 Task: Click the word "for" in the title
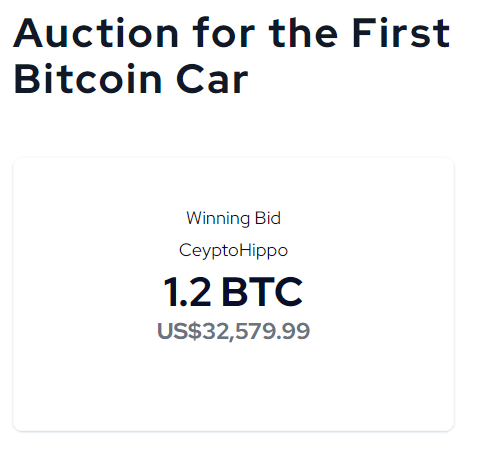pos(224,33)
